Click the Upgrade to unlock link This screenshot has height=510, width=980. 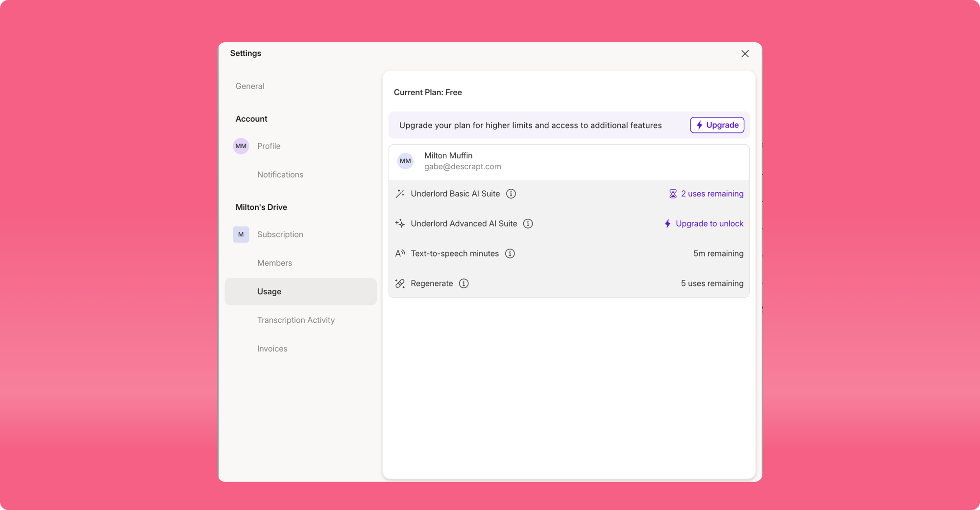pyautogui.click(x=709, y=224)
